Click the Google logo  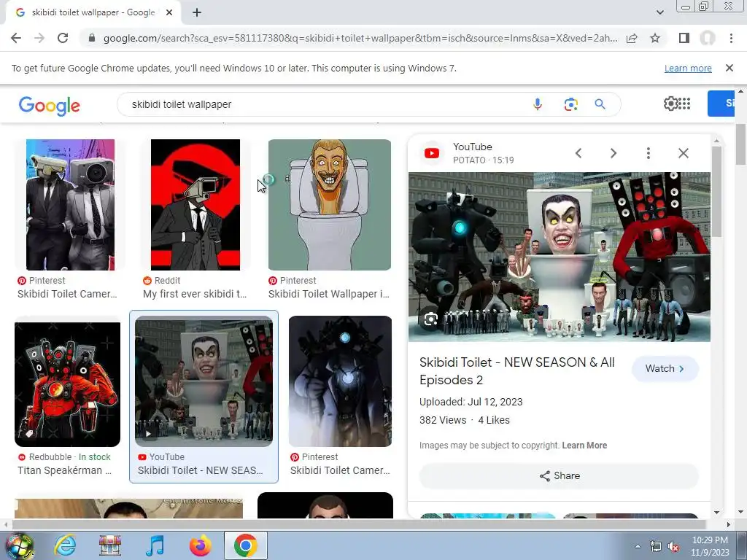click(x=49, y=105)
